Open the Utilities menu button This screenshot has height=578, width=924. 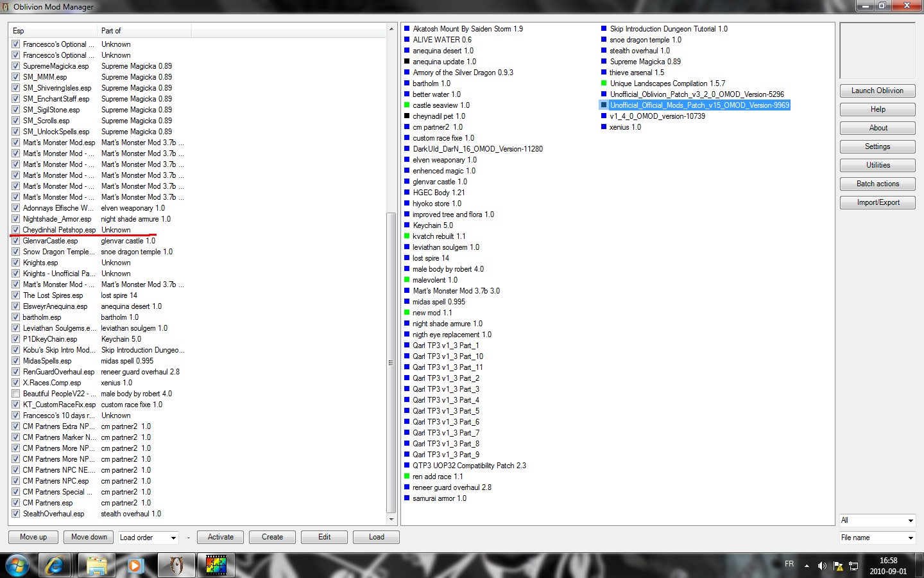click(877, 166)
